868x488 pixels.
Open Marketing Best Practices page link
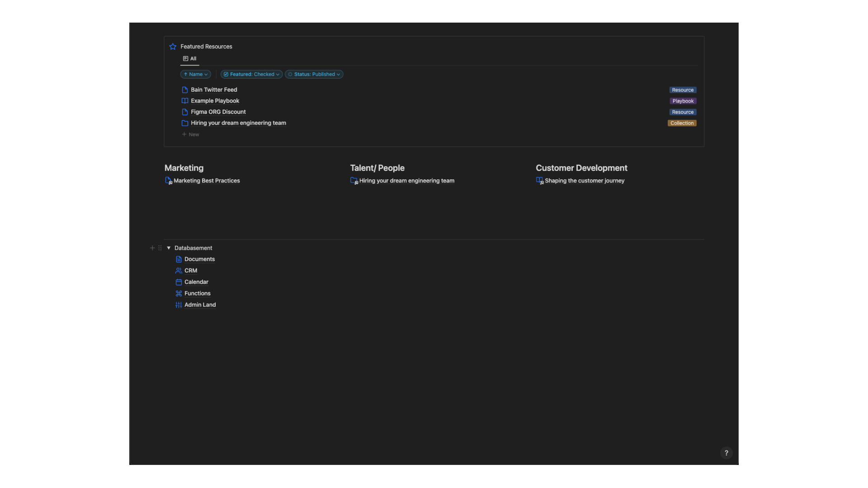(207, 181)
